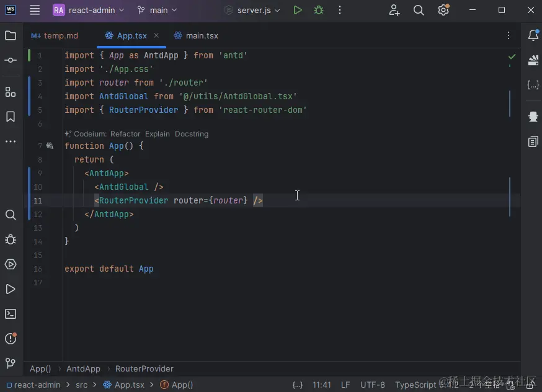
Task: Open the Git tool window
Action: pos(11,363)
